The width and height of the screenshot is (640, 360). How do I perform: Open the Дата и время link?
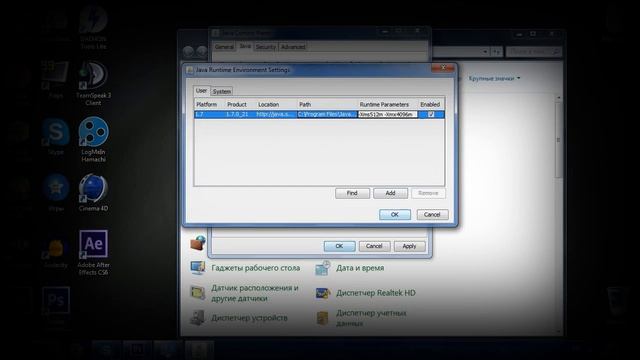(x=360, y=268)
